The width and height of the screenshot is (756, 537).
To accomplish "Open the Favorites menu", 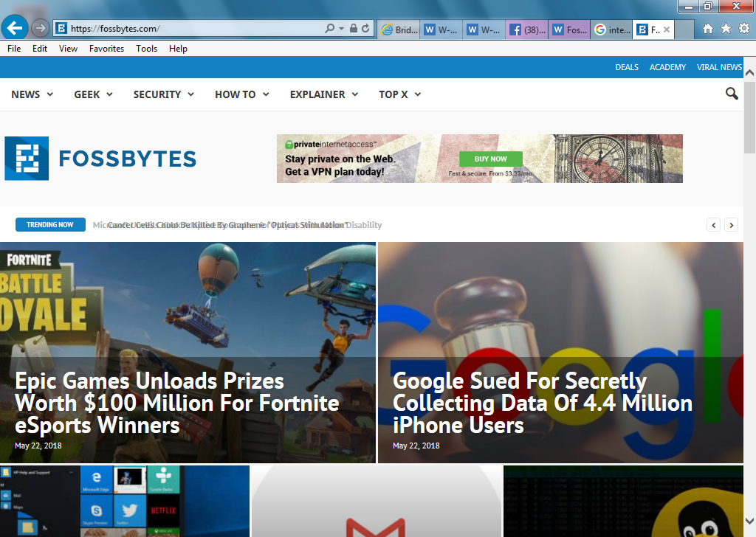I will point(106,49).
